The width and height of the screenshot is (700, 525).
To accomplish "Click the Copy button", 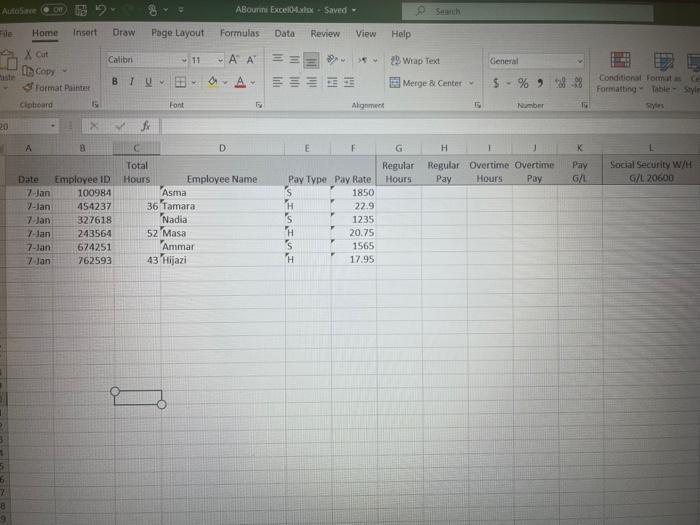I will click(39, 71).
